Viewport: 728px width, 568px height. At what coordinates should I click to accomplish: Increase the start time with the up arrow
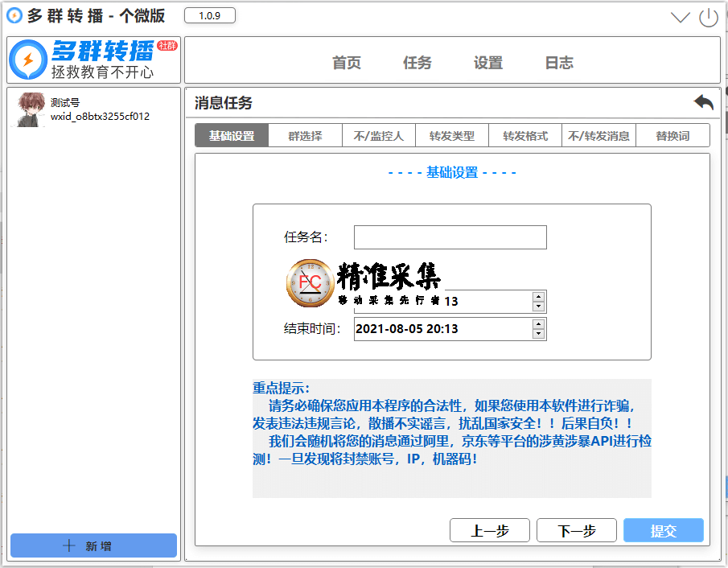click(x=538, y=297)
